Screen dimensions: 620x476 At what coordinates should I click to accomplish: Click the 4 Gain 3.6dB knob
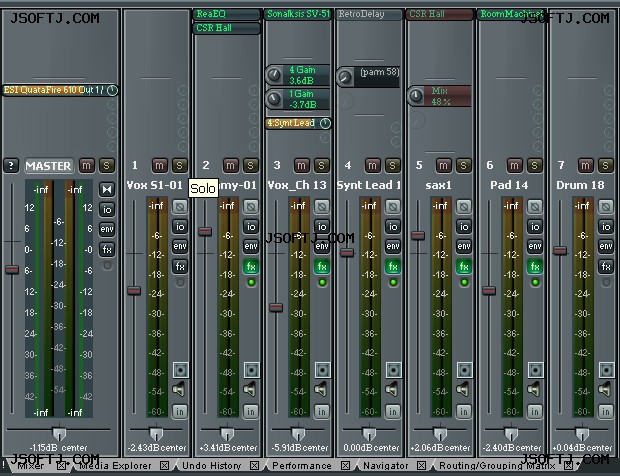click(x=274, y=75)
